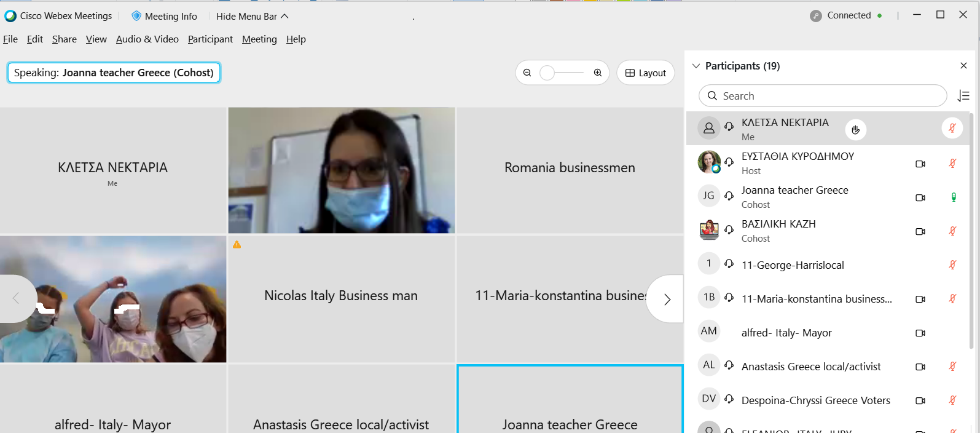Collapse the Participants (19) section

point(696,66)
